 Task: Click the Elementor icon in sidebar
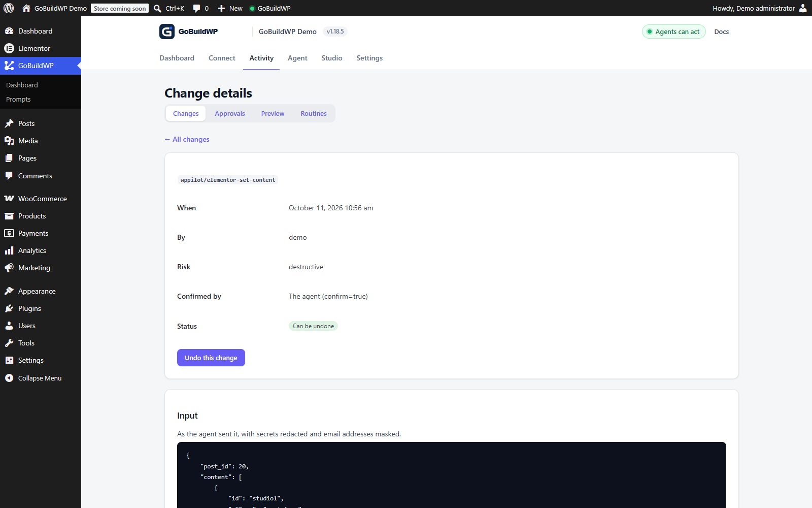[x=9, y=48]
